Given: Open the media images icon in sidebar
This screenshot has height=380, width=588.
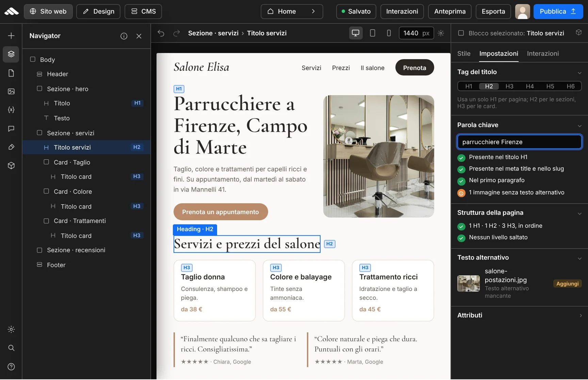Looking at the screenshot, I should (x=11, y=91).
